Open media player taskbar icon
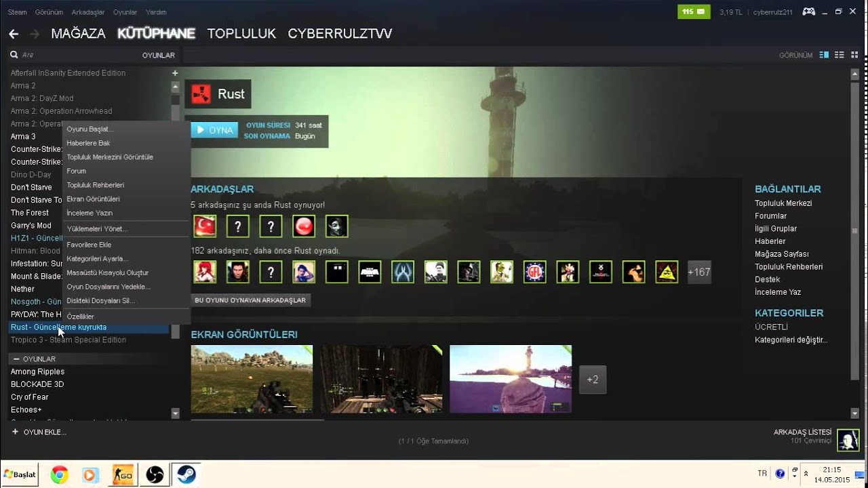The width and height of the screenshot is (868, 488). click(x=90, y=475)
